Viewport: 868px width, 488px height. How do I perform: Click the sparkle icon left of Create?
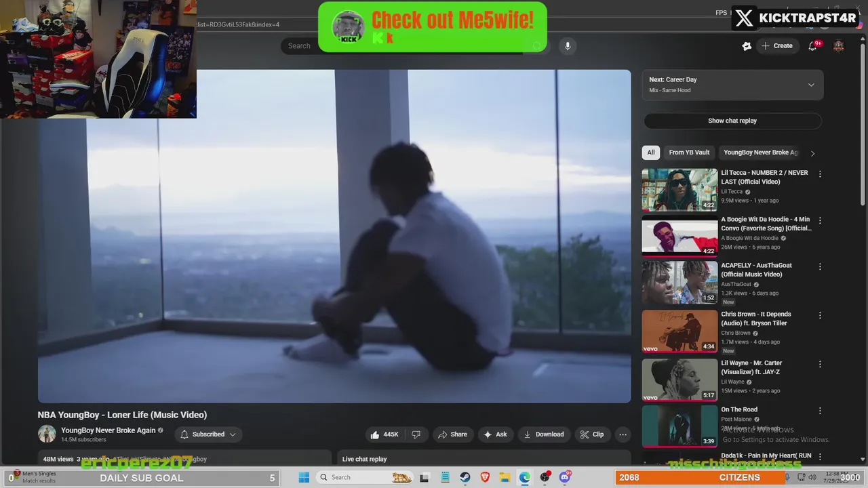pyautogui.click(x=747, y=46)
